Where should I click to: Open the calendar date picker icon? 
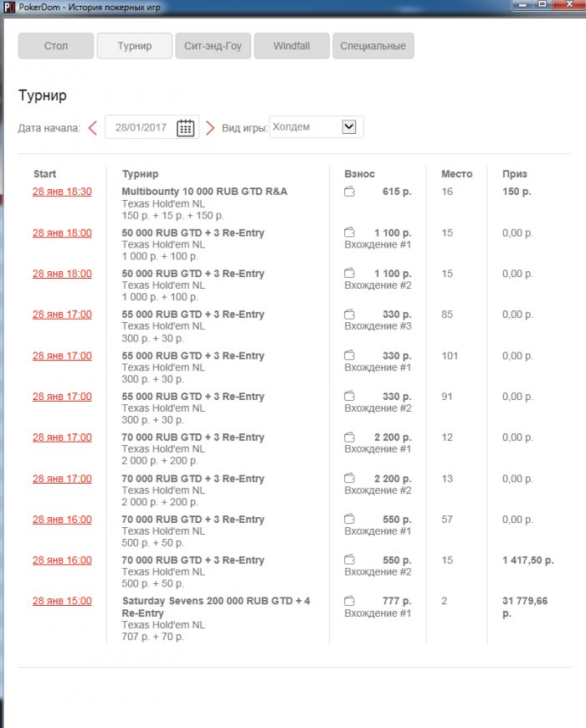pyautogui.click(x=186, y=128)
